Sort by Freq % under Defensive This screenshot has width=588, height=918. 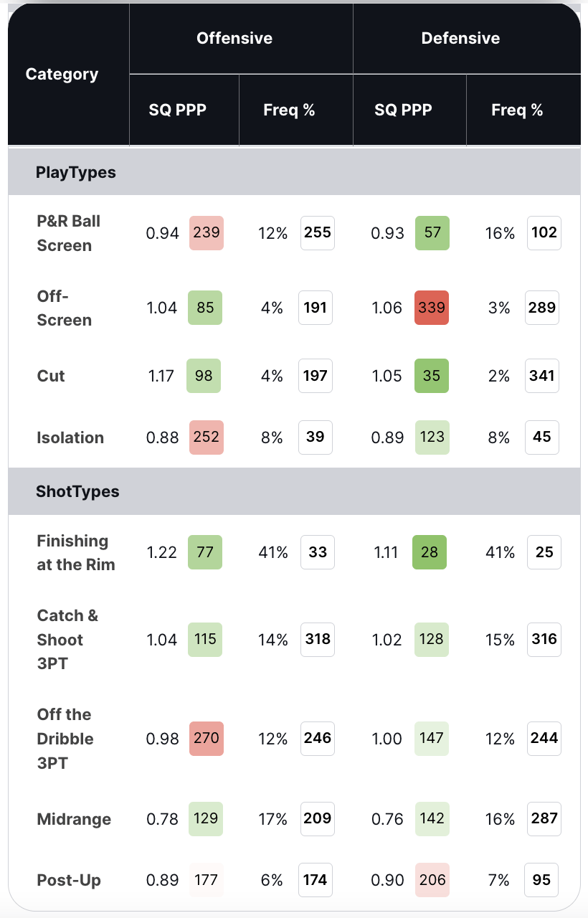(x=517, y=110)
